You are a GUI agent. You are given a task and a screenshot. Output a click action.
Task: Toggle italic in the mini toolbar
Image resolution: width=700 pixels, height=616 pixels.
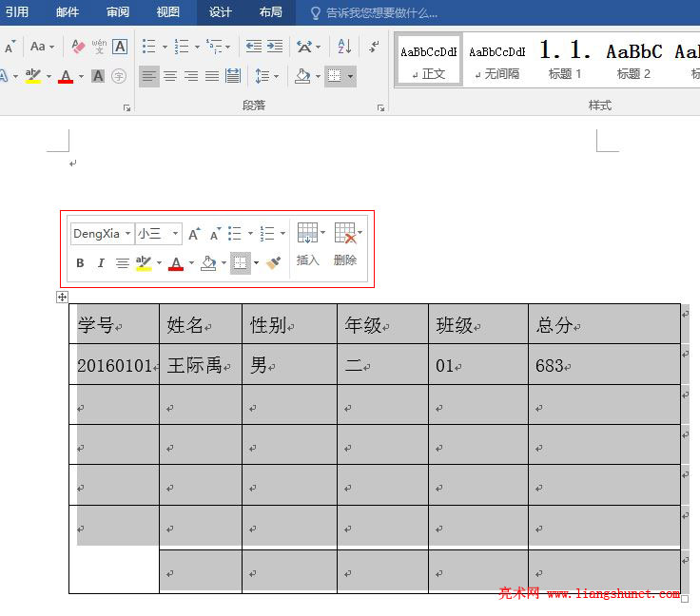(x=101, y=263)
